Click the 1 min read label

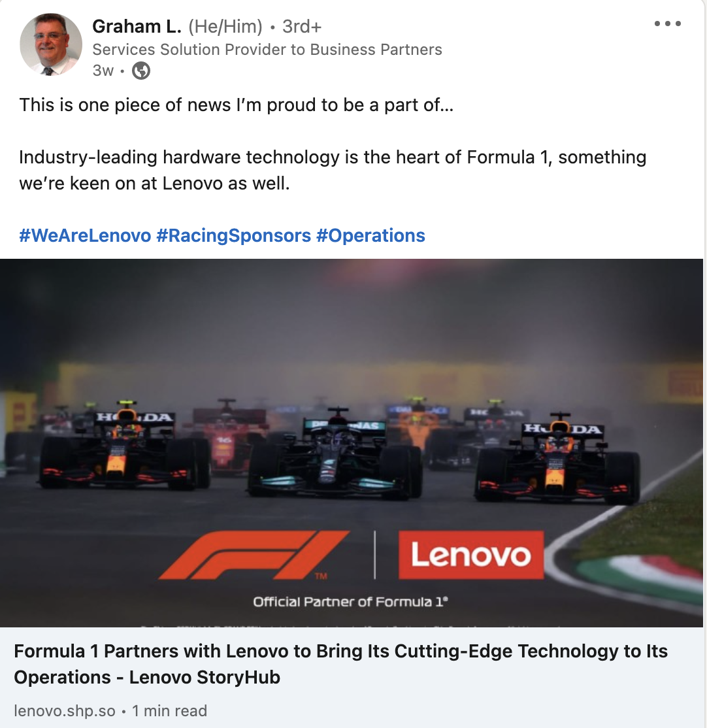pos(169,710)
